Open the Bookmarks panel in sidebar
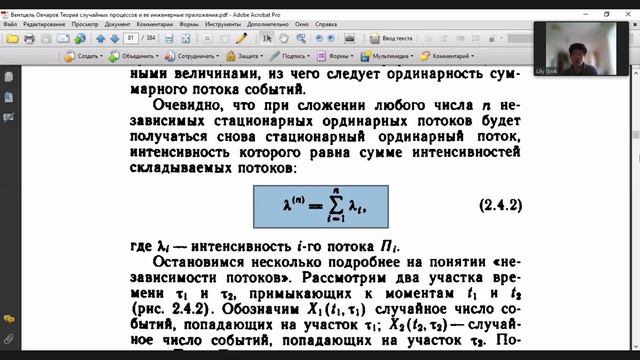Screen dimensions: 640x360 click(x=8, y=97)
